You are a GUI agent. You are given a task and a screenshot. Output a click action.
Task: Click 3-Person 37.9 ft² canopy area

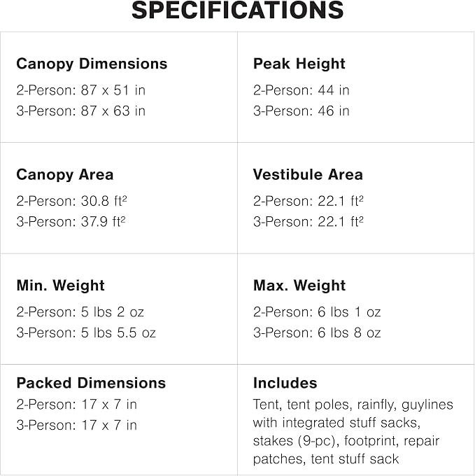pos(71,222)
